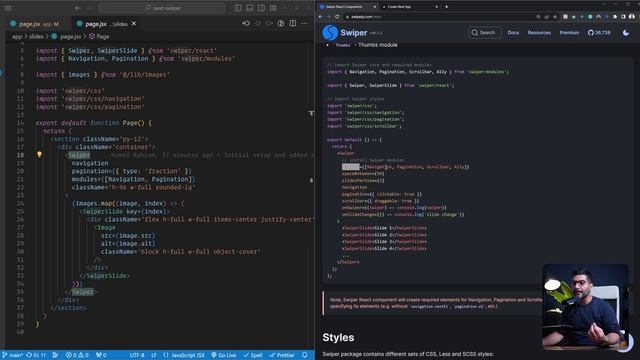Close the Create Next App browser tab

[x=436, y=7]
